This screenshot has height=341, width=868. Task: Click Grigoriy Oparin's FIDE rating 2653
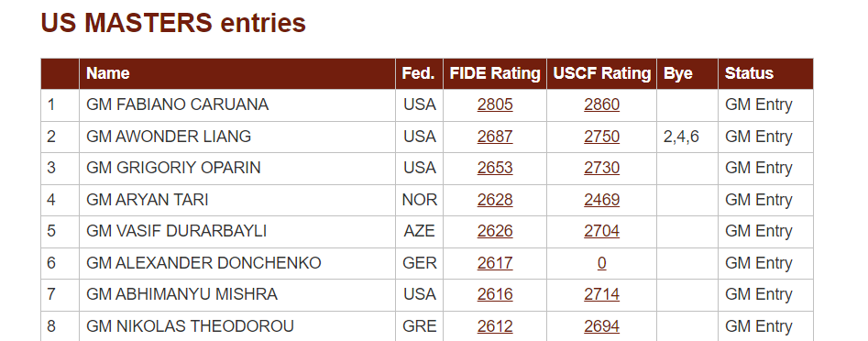495,168
